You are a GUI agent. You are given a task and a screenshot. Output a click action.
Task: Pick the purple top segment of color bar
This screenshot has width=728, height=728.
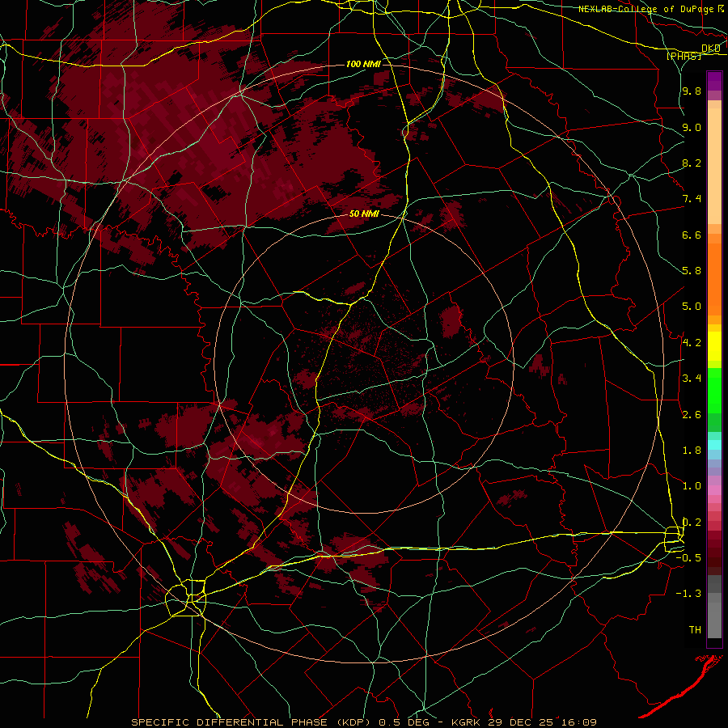[x=714, y=81]
